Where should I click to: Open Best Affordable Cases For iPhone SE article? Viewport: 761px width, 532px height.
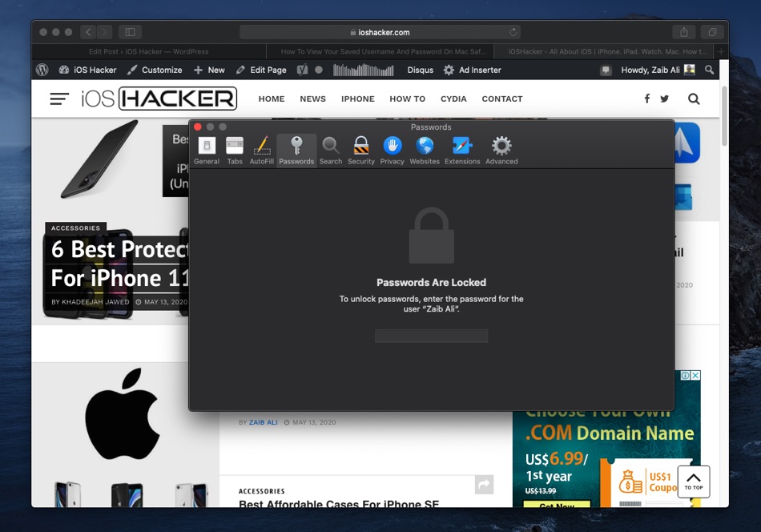pos(339,504)
